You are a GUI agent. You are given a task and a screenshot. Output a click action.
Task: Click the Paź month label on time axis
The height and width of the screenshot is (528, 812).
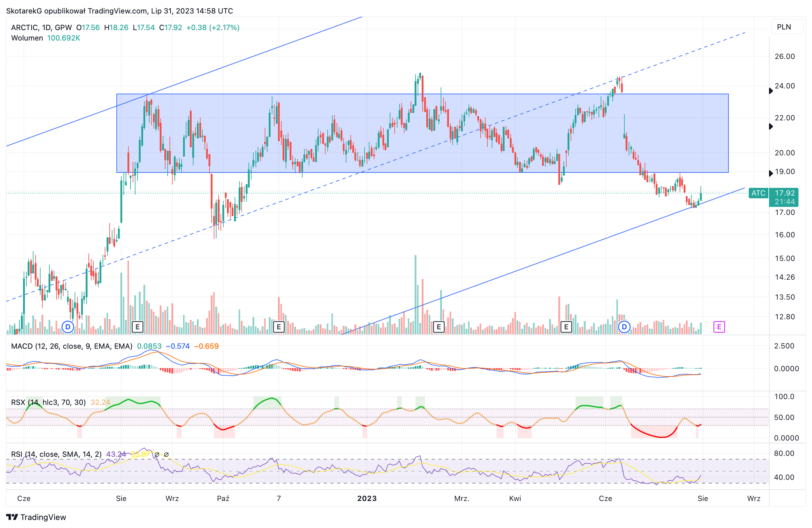pos(223,498)
